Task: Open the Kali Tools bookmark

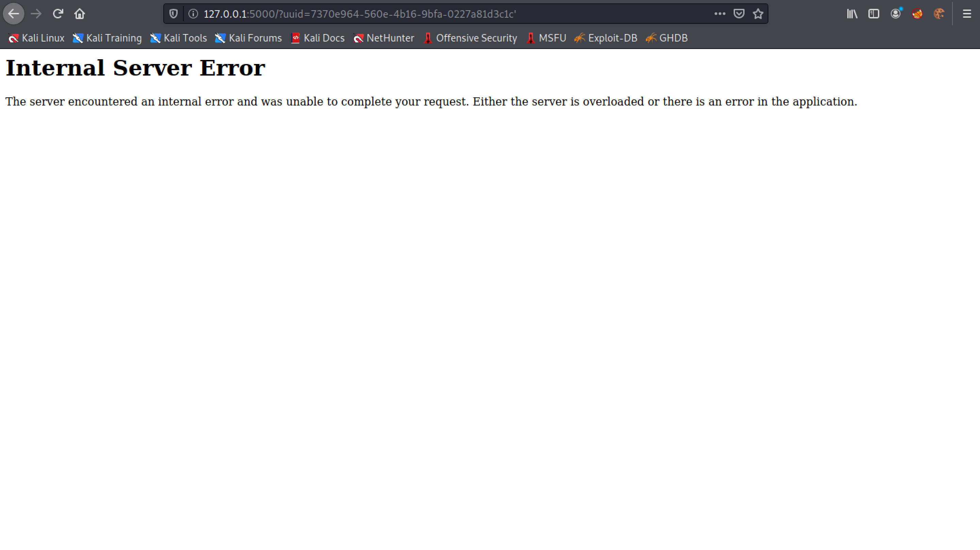Action: tap(178, 38)
